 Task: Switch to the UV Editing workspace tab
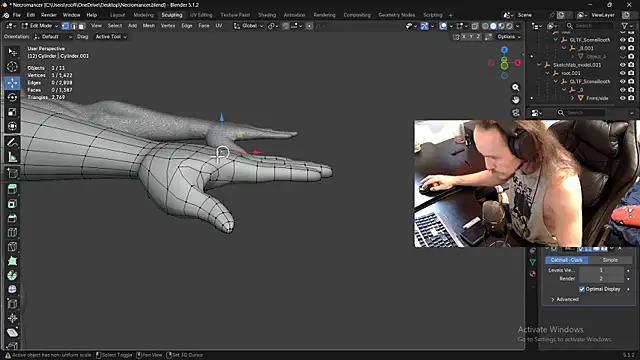click(x=201, y=15)
